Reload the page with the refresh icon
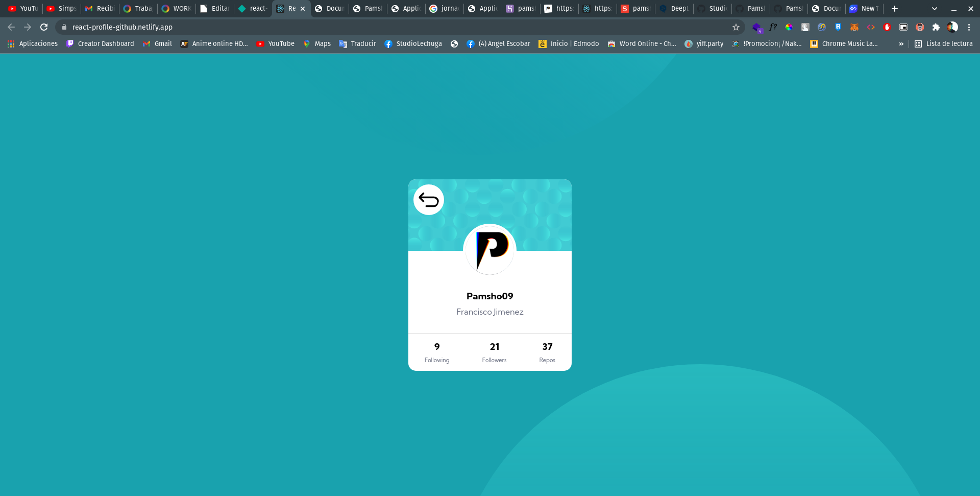980x496 pixels. tap(44, 27)
